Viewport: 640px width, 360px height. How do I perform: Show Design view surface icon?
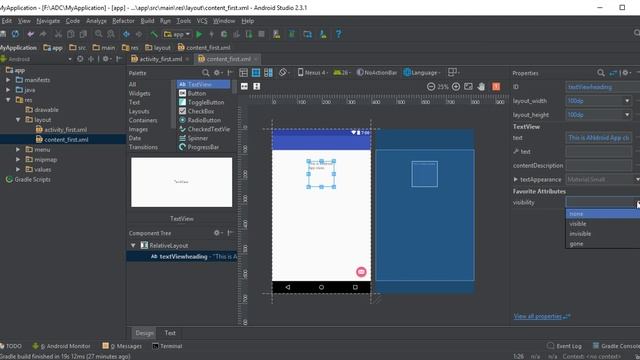click(x=243, y=73)
